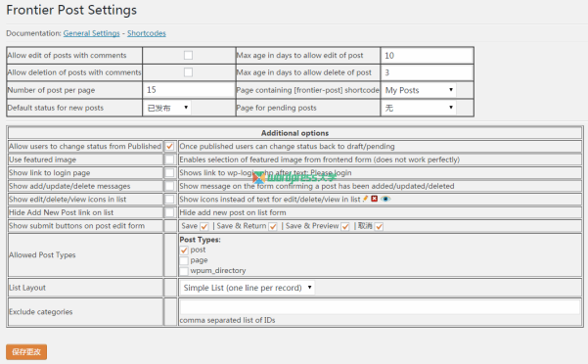Open the Default status for new posts dropdown
Viewport: 588px width, 364px height.
click(167, 108)
